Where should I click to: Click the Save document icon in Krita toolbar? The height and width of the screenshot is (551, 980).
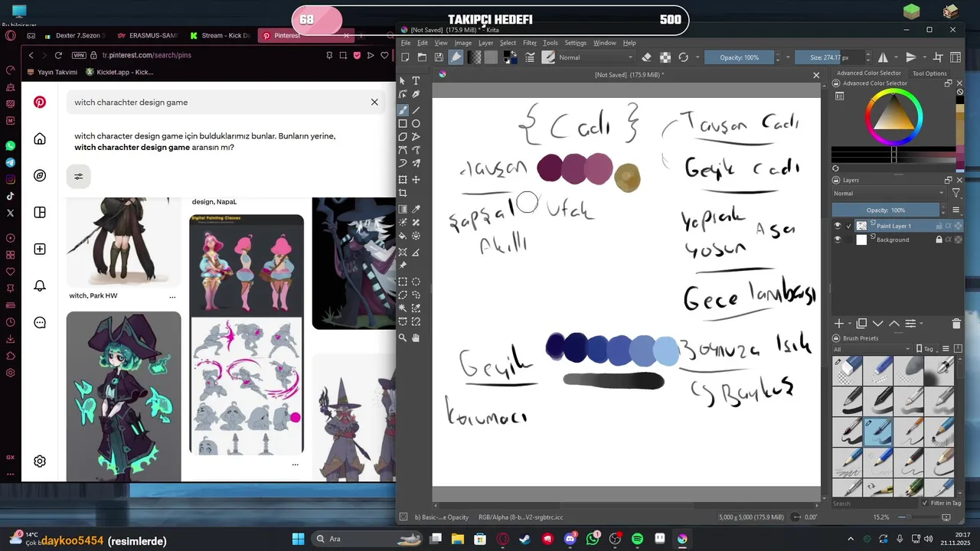pyautogui.click(x=439, y=57)
